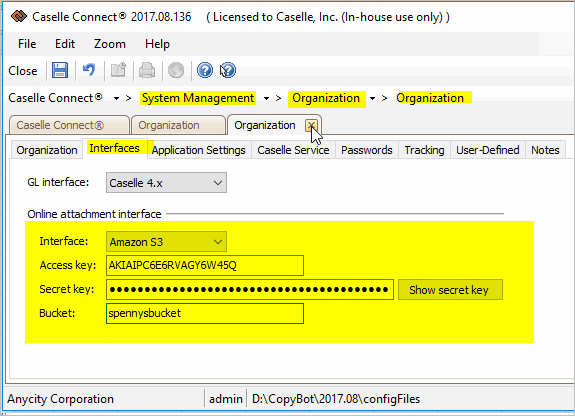Click the Online attachment interface label
This screenshot has width=575, height=416.
94,214
